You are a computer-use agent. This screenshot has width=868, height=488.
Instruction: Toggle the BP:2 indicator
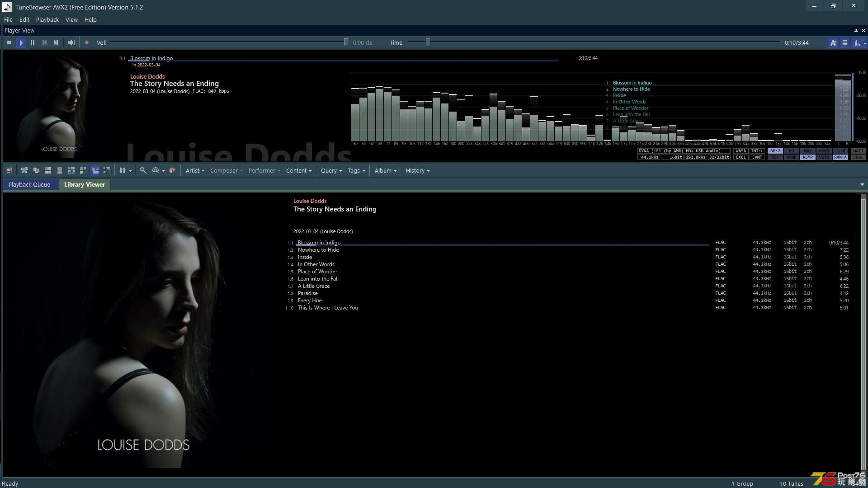point(775,151)
